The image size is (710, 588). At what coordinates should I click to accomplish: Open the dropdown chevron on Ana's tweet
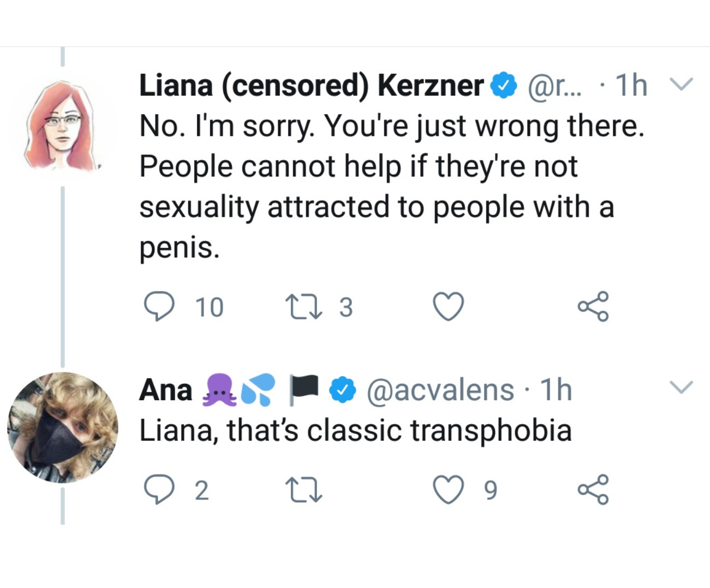pyautogui.click(x=681, y=387)
